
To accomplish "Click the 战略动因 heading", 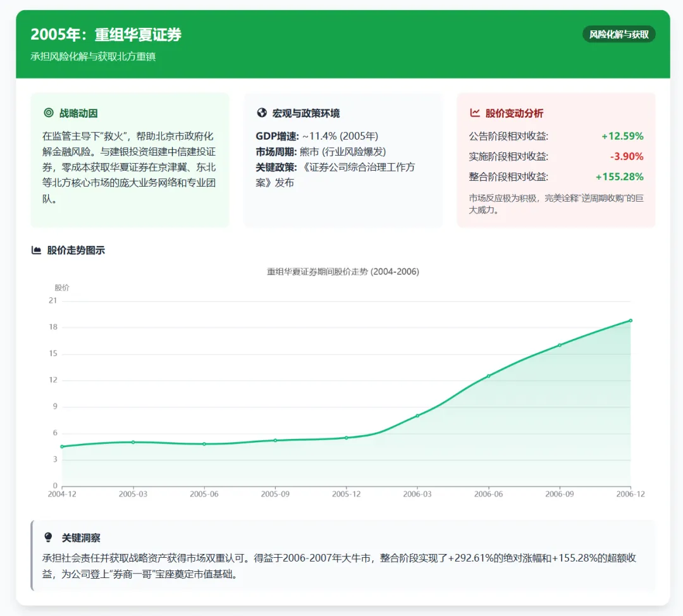I will pos(78,113).
